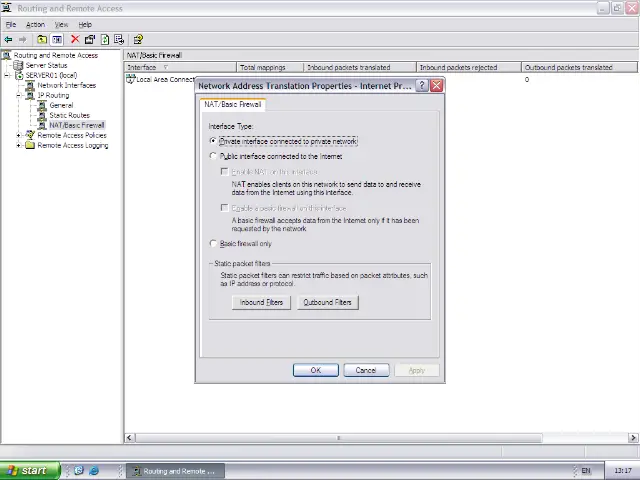Click Cancel in the properties dialog
Image resolution: width=640 pixels, height=480 pixels.
pos(366,370)
